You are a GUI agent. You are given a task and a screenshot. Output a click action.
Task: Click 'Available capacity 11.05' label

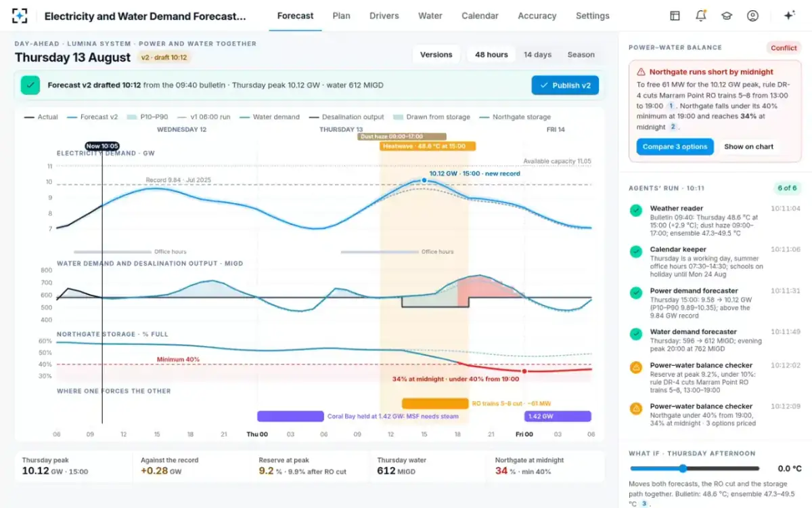(x=557, y=161)
